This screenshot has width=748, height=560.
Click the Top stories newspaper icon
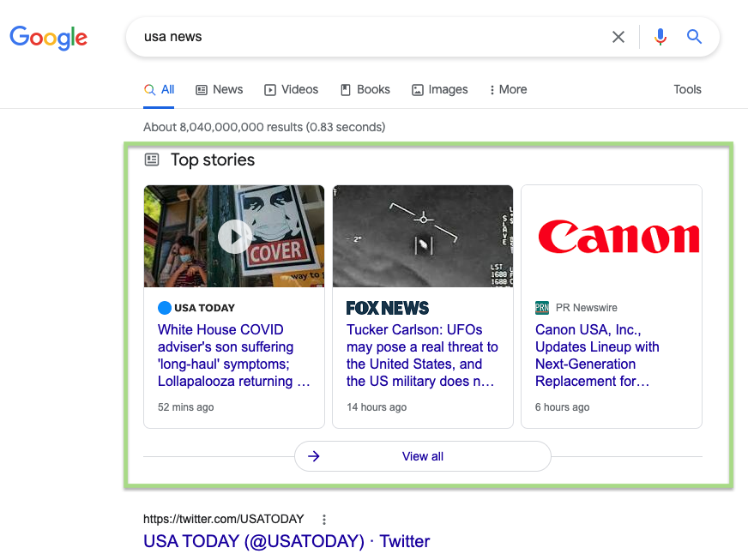tap(152, 160)
